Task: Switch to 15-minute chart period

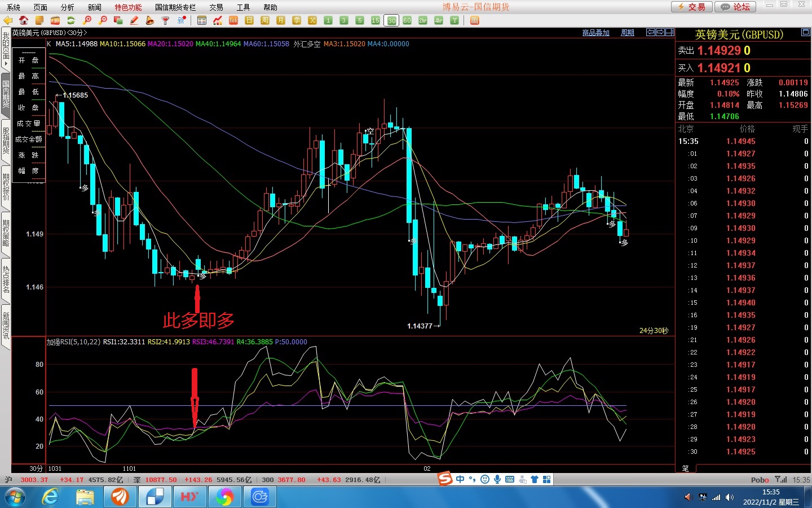Action: [376, 20]
